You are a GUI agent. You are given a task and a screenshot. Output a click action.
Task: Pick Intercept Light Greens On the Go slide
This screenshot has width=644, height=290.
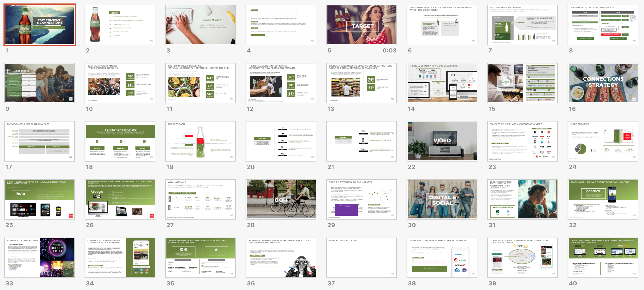[442, 258]
